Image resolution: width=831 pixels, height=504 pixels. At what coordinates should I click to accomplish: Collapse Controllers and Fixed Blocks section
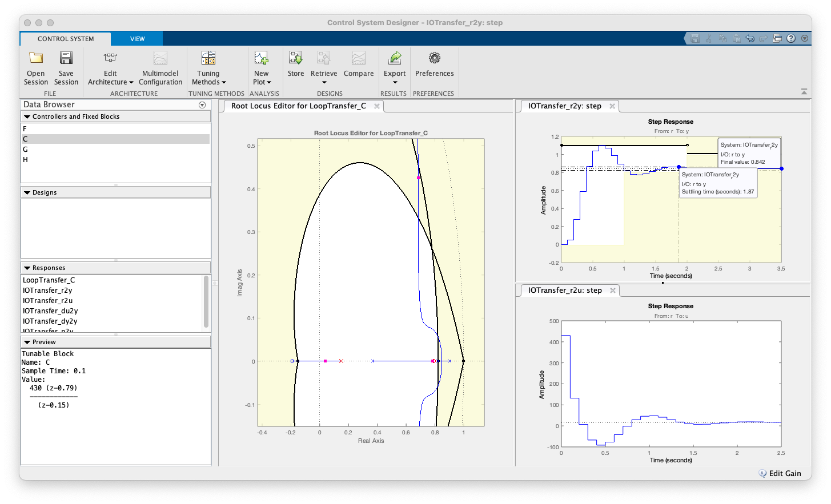pyautogui.click(x=27, y=116)
